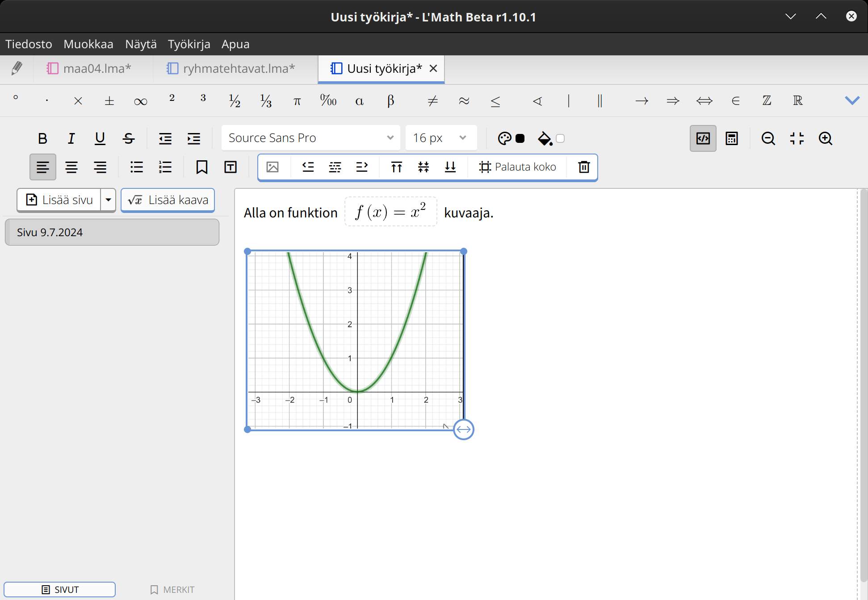Close the Uusi työkirja tab
Viewport: 868px width, 600px height.
[x=433, y=68]
